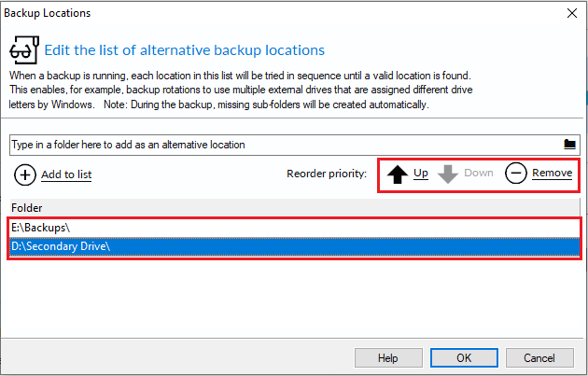Click the empty area below the folder list

pyautogui.click(x=295, y=298)
